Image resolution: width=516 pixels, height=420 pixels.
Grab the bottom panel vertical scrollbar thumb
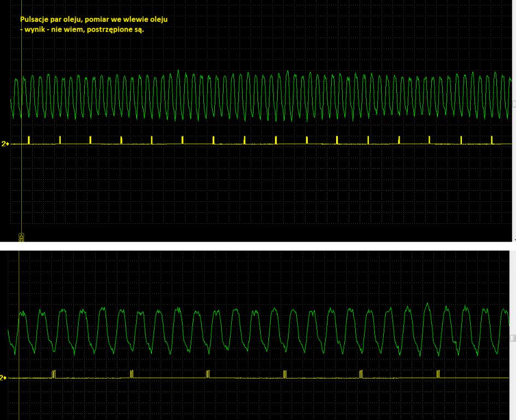pyautogui.click(x=514, y=338)
